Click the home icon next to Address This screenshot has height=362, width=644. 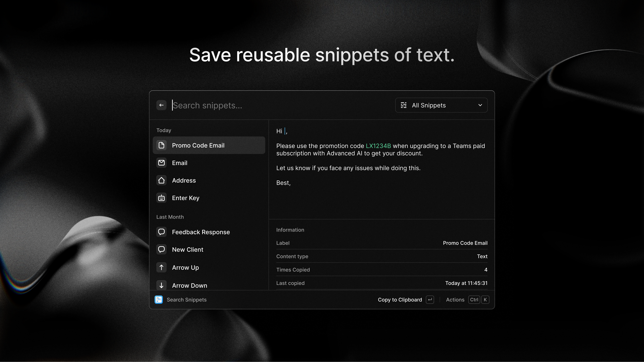click(161, 180)
